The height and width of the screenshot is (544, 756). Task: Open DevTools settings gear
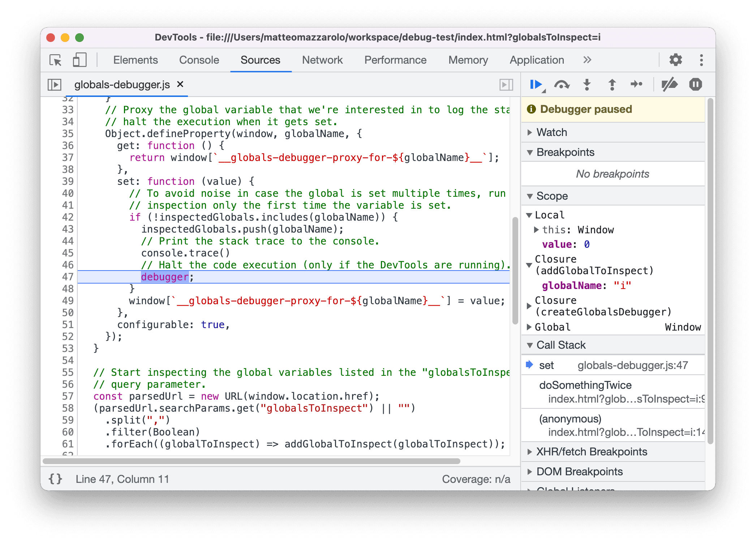coord(675,60)
